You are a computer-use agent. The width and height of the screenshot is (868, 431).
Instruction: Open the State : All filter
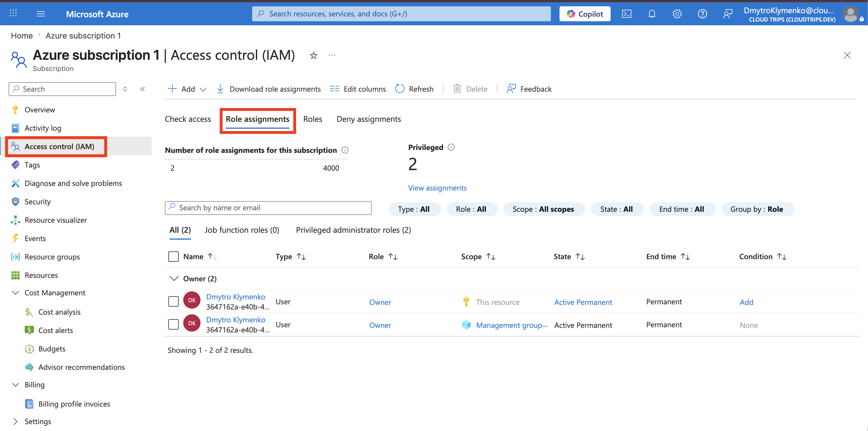[x=617, y=209]
